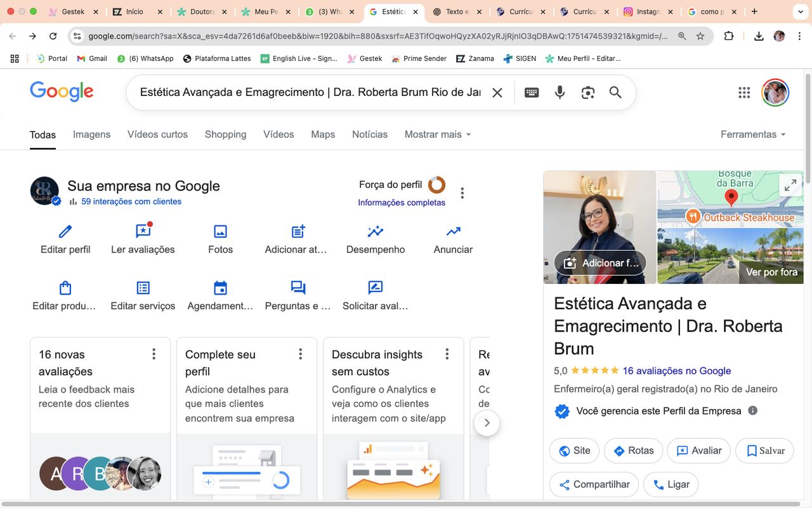Screen dimensions: 812x508
Task: Open the Fotos image icon
Action: coord(220,231)
